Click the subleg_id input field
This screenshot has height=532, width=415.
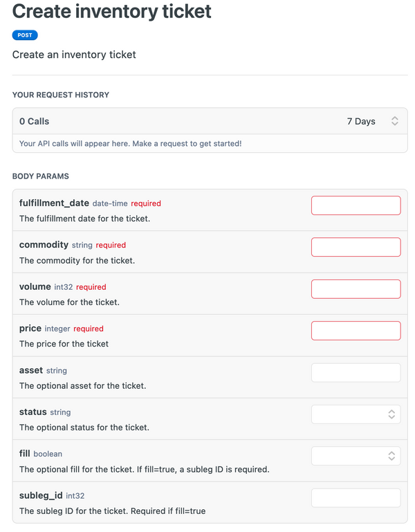coord(356,497)
